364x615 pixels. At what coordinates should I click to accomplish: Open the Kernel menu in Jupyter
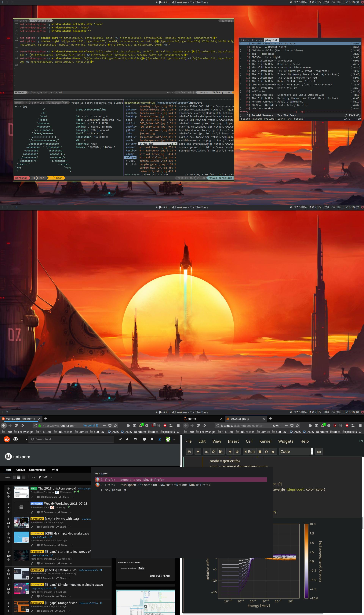click(x=265, y=441)
